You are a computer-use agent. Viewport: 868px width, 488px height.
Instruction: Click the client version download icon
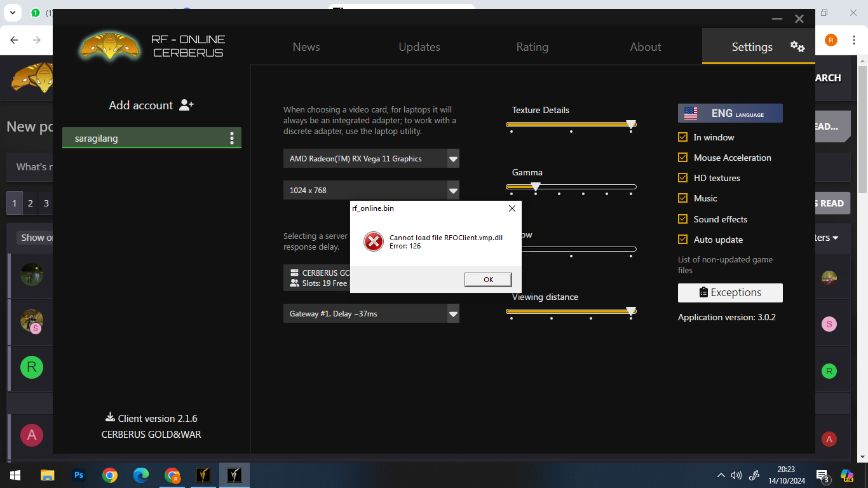pyautogui.click(x=110, y=417)
